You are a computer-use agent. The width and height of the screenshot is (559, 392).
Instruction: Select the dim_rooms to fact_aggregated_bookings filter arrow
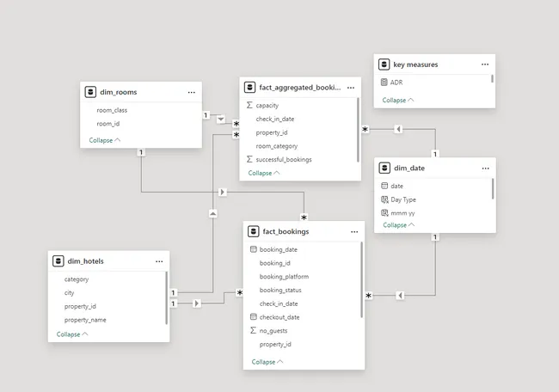coord(221,119)
